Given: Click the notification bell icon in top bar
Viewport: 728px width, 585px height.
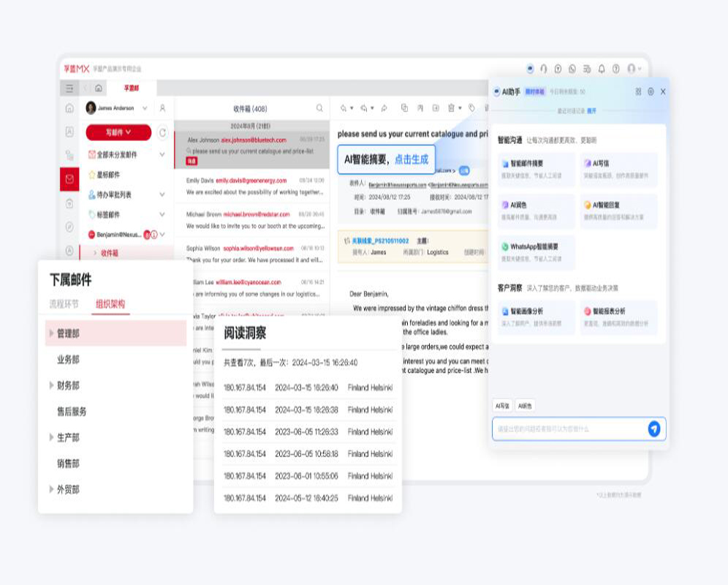Looking at the screenshot, I should (x=602, y=68).
